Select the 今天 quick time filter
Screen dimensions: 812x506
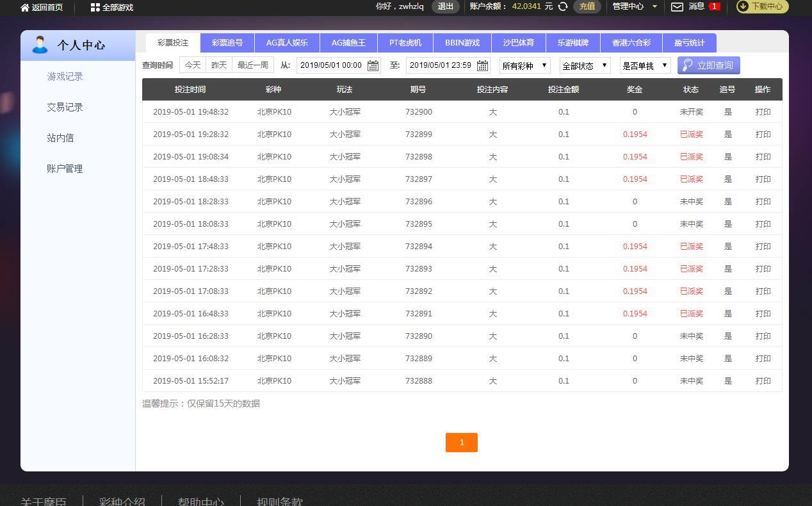click(193, 65)
